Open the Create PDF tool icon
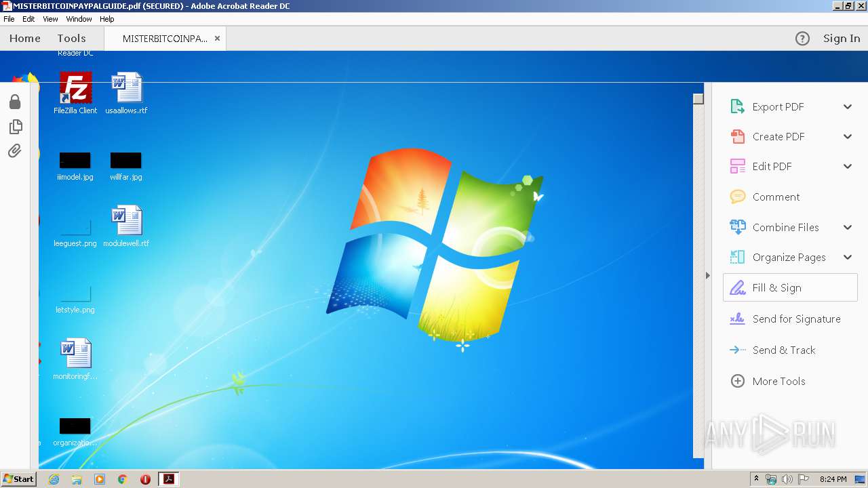The image size is (868, 488). pyautogui.click(x=737, y=136)
